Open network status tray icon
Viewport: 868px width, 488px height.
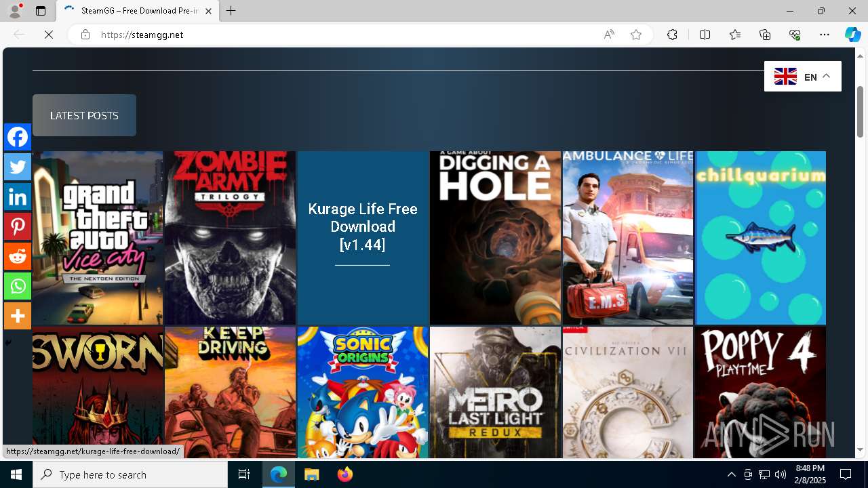point(764,474)
